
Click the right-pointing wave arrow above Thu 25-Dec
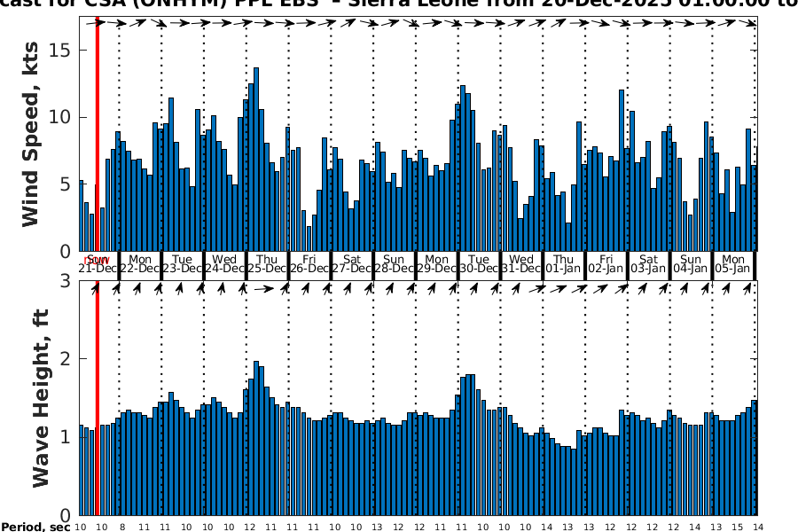263,289
